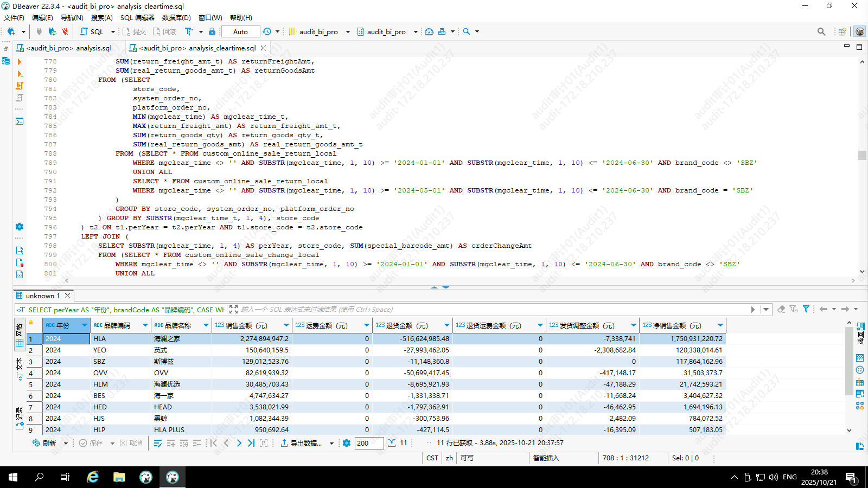
Task: Open the 销售金额 column filter dropdown
Action: click(x=286, y=325)
